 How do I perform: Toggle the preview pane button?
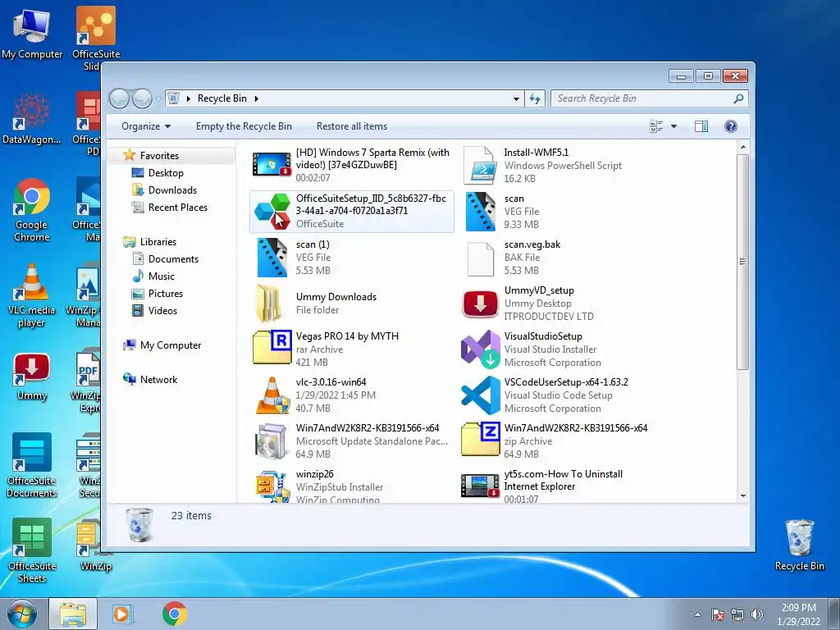[701, 126]
